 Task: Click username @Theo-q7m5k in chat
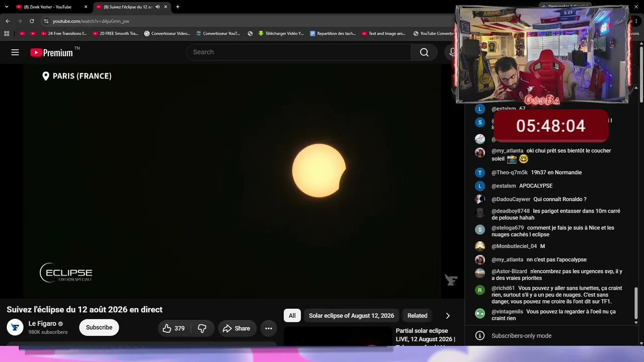click(510, 172)
